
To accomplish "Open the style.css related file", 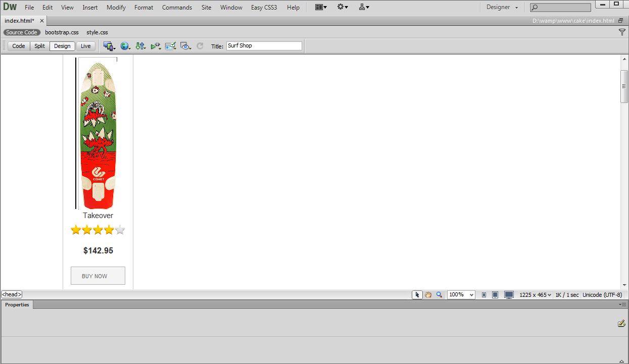I will tap(97, 32).
